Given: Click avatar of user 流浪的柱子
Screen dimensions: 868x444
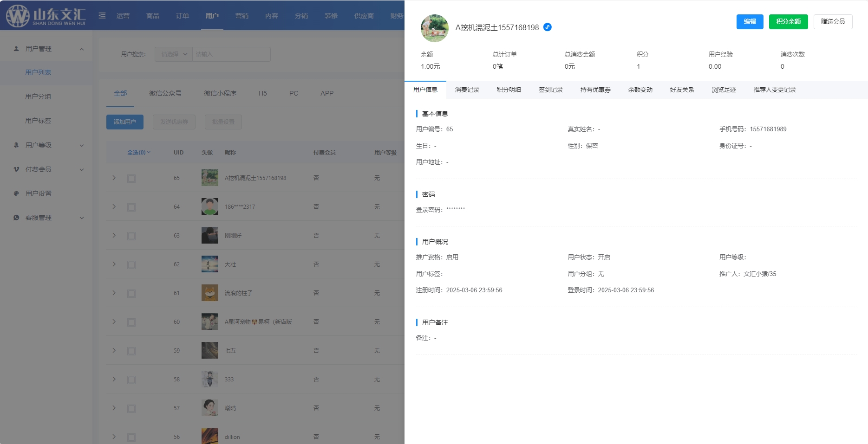Looking at the screenshot, I should pyautogui.click(x=210, y=293).
